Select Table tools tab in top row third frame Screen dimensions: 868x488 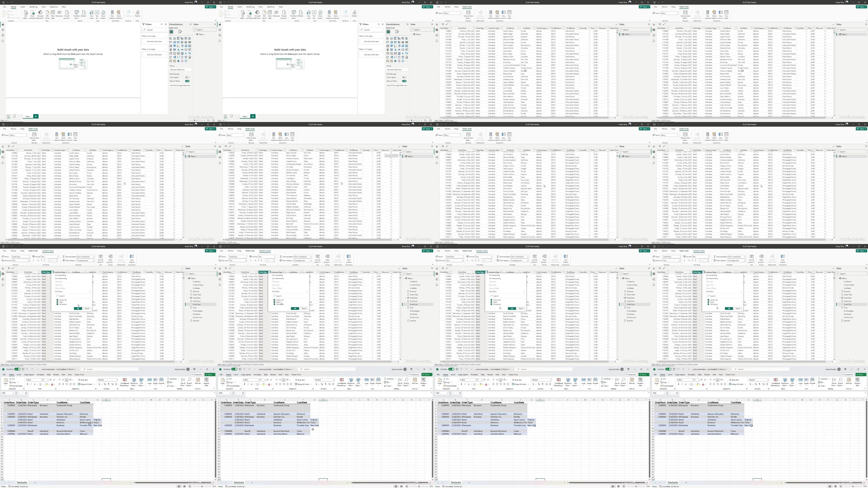tap(467, 7)
